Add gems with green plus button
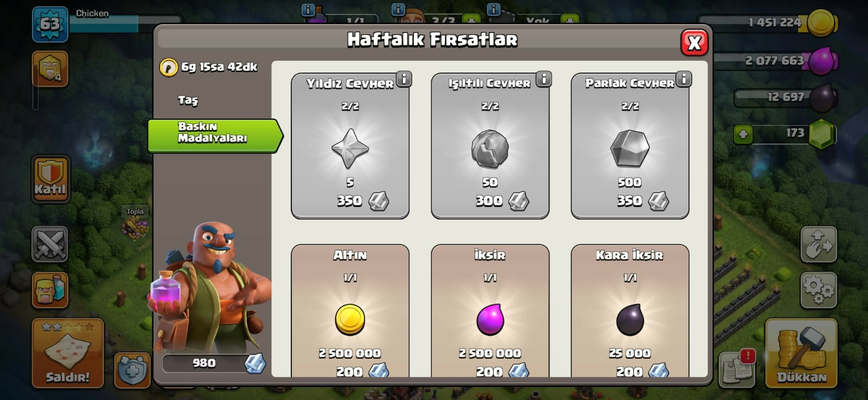Screen dimensions: 868x400 pos(743,134)
